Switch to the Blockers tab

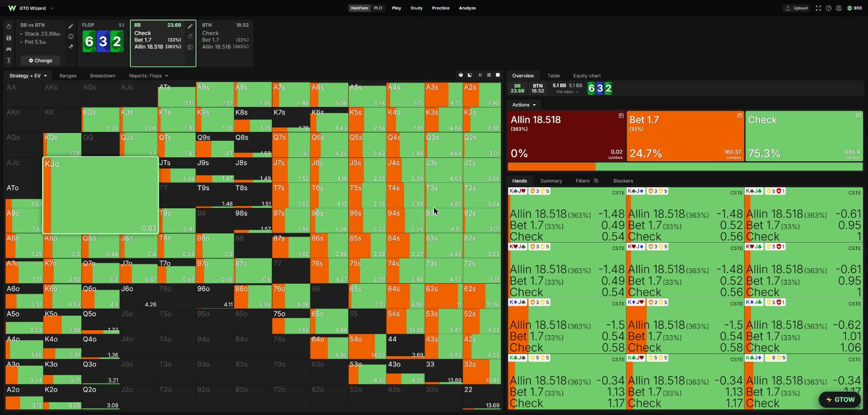(x=623, y=181)
